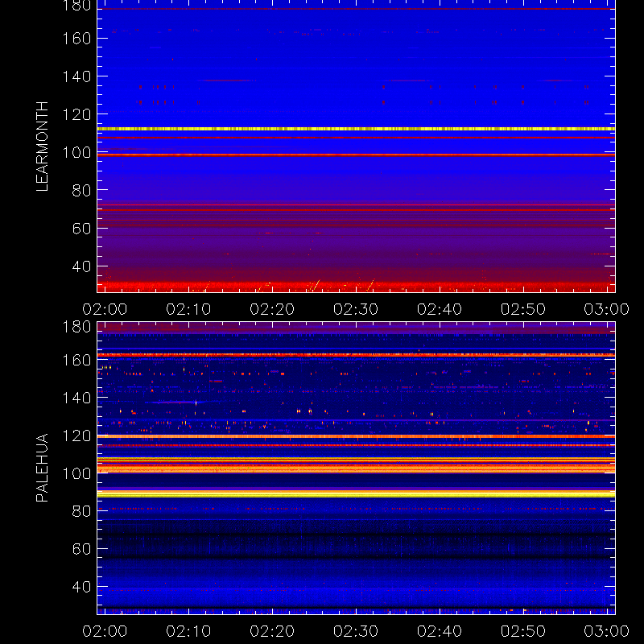Pick the 80 tick label on PALEHUA plot
Image resolution: width=644 pixels, height=644 pixels.
coord(81,511)
